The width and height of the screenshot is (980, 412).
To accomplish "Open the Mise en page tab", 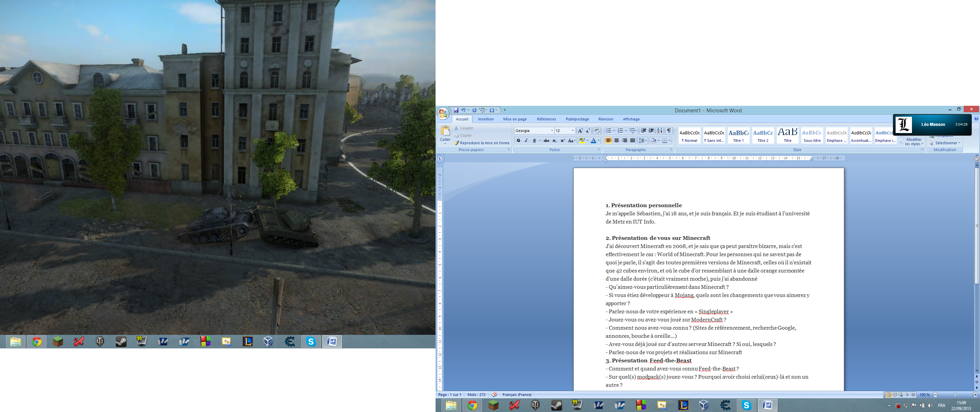I will click(515, 119).
